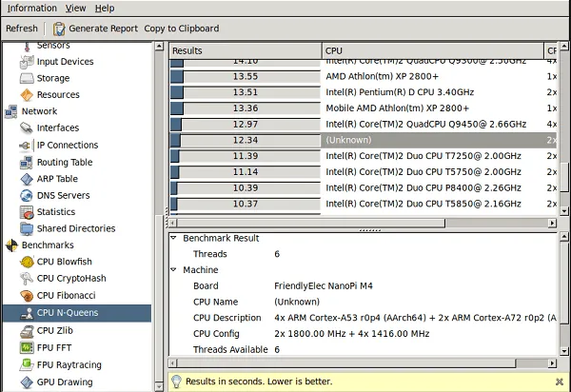Click the CPU N-Queens chess icon
The width and height of the screenshot is (571, 392).
tap(27, 313)
